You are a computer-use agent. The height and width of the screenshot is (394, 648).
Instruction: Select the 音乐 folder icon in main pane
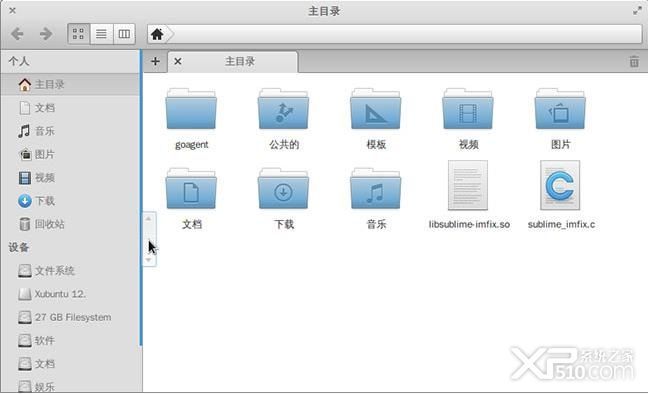point(376,189)
